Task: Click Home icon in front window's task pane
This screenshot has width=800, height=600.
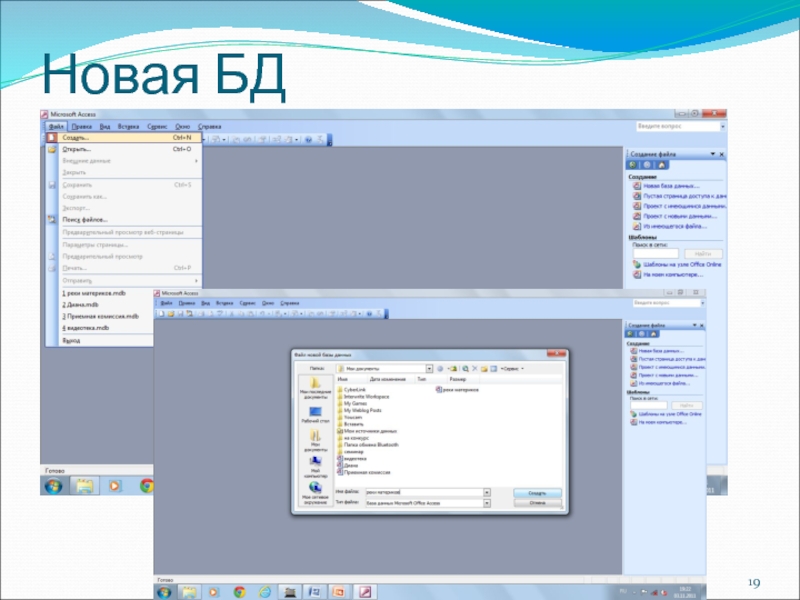Action: [653, 334]
